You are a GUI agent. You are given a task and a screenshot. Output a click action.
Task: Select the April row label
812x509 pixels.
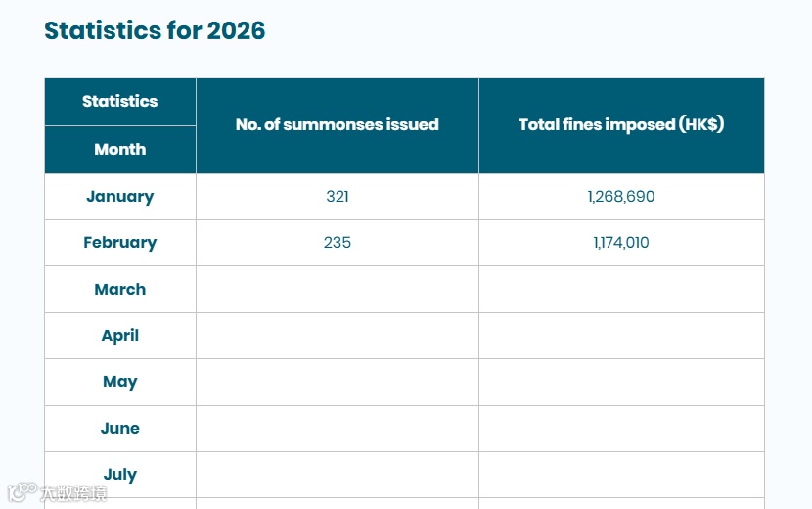pyautogui.click(x=120, y=336)
